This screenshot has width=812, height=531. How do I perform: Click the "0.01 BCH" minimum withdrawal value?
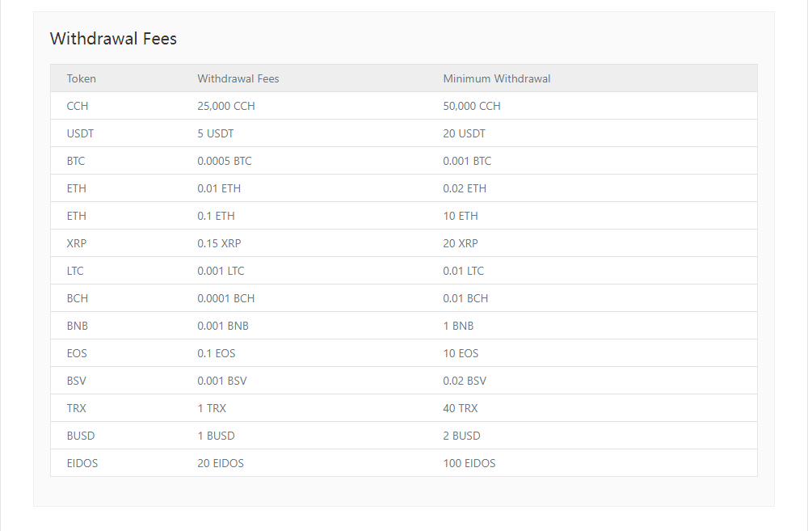point(465,298)
